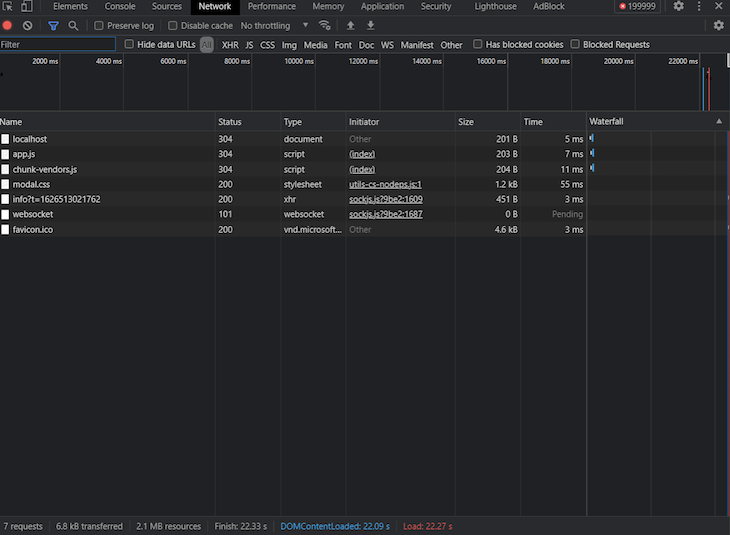Sort by the Name column header
Screen dimensions: 730x535
[x=107, y=122]
